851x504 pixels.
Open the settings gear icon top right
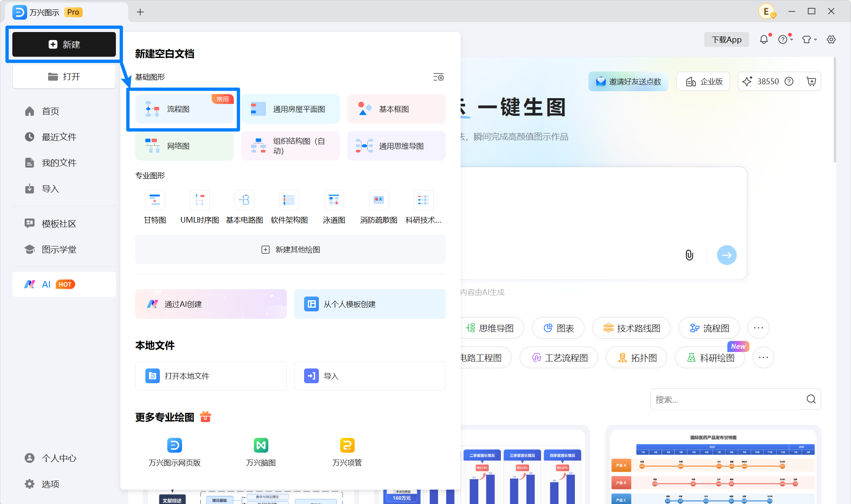(831, 39)
